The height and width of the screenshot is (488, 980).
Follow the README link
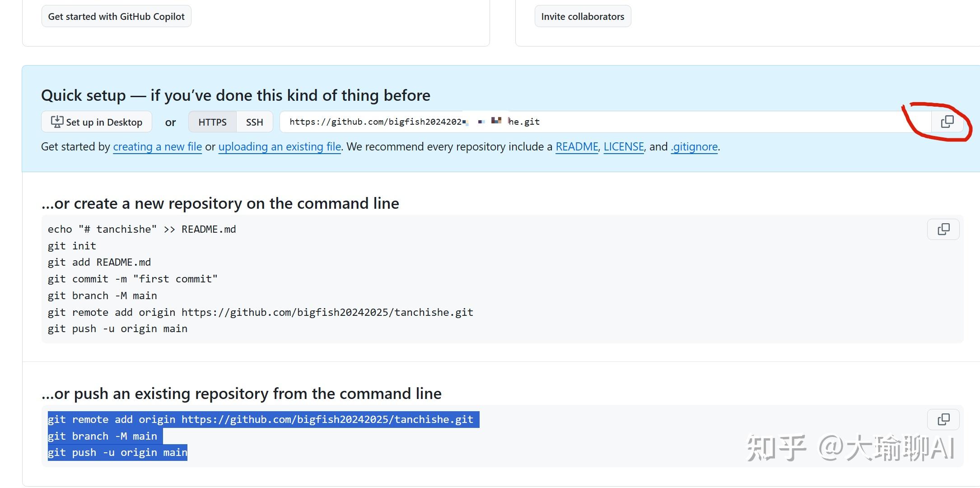(577, 147)
